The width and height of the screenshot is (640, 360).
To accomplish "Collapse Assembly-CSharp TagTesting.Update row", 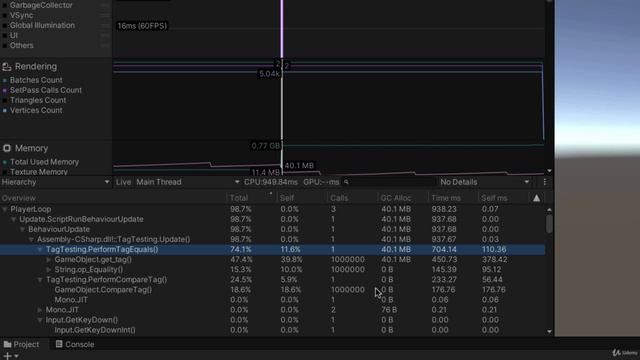I will [x=31, y=240].
